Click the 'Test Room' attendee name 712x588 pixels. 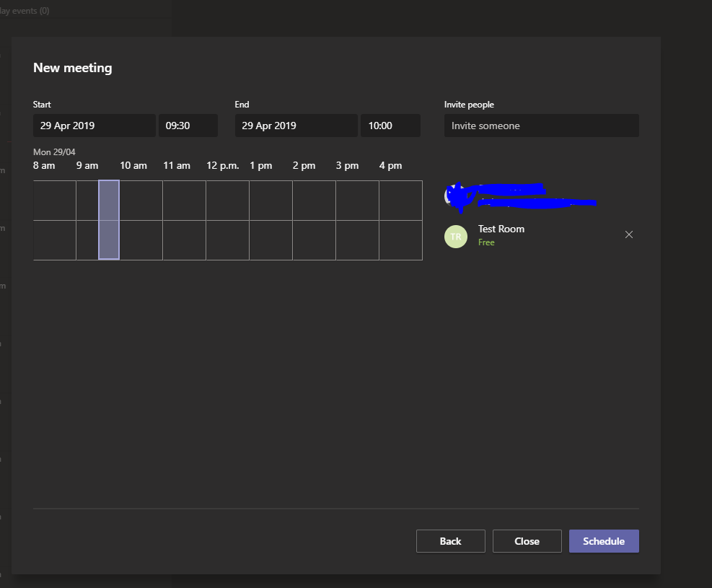[x=501, y=229]
